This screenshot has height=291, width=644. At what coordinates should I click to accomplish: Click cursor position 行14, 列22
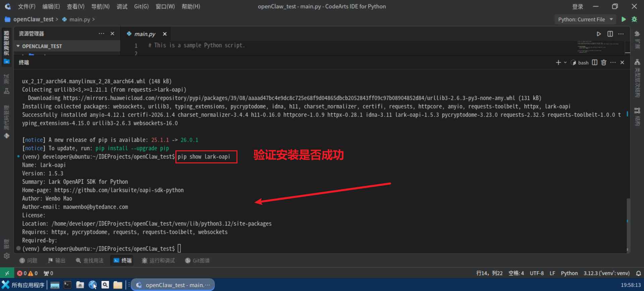(489, 273)
